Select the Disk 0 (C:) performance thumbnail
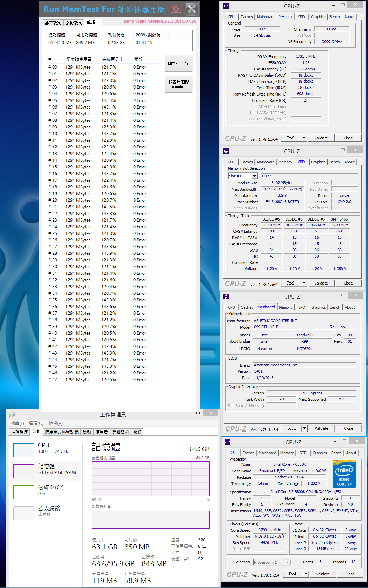 (x=24, y=492)
